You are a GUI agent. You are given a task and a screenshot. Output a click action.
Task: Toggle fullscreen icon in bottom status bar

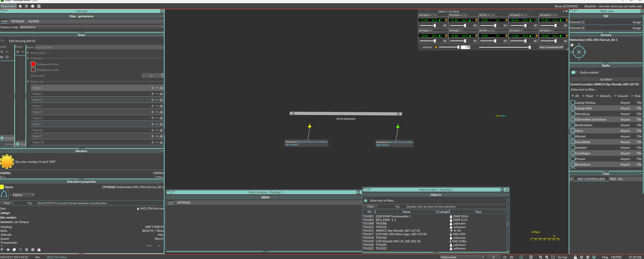tap(553, 257)
